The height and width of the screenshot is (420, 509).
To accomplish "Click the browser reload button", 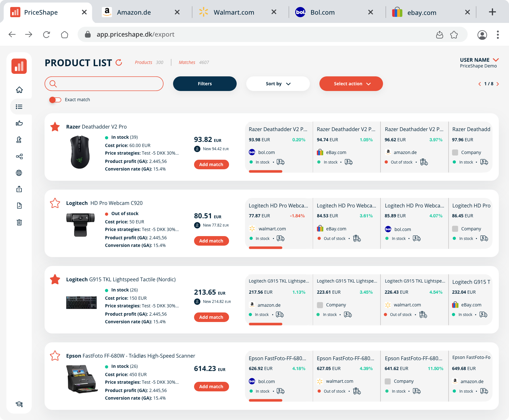I will 46,34.
